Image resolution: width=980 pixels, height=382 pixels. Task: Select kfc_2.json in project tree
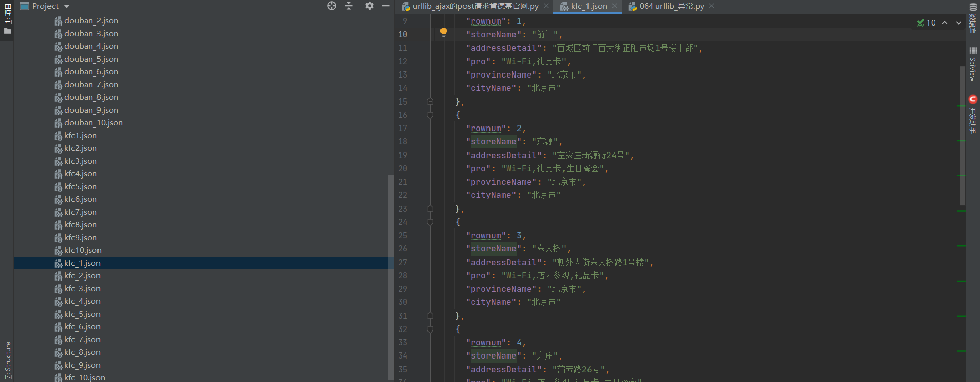coord(82,276)
